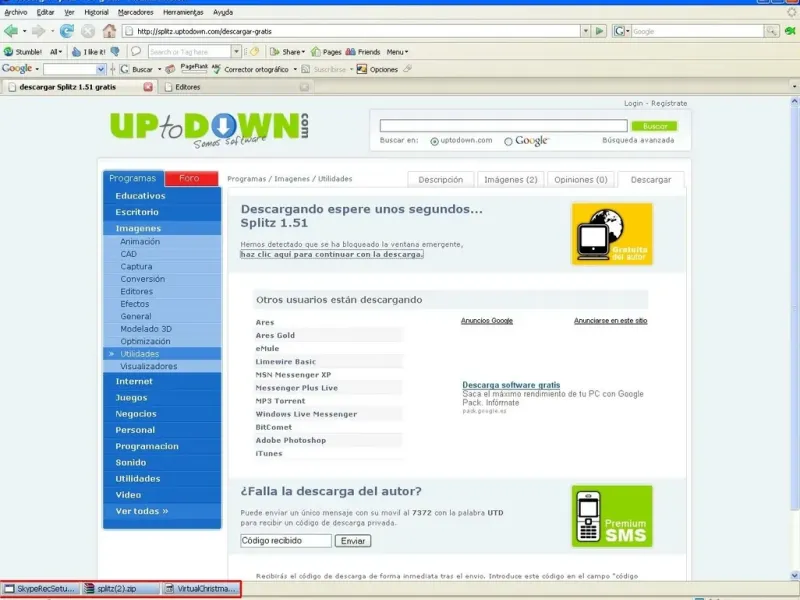Image resolution: width=800 pixels, height=600 pixels.
Task: Click the yellow tag icon
Action: [x=255, y=52]
